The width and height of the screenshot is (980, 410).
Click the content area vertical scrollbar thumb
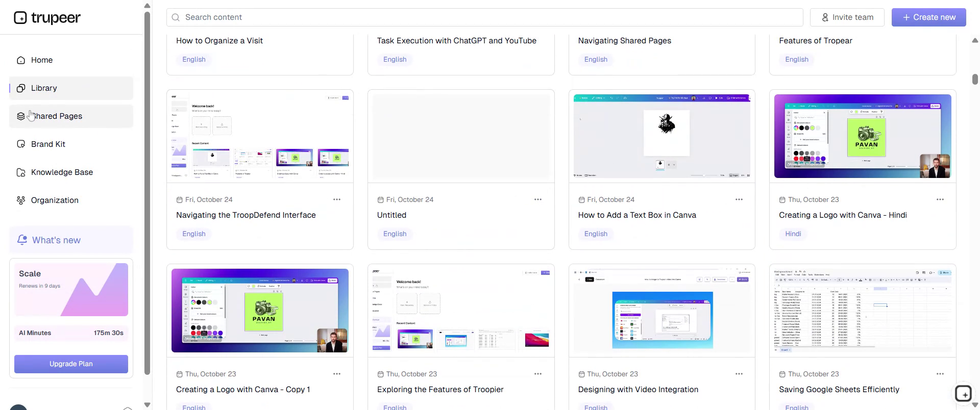click(x=975, y=80)
